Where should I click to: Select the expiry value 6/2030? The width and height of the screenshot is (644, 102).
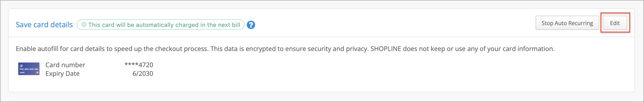pyautogui.click(x=143, y=73)
